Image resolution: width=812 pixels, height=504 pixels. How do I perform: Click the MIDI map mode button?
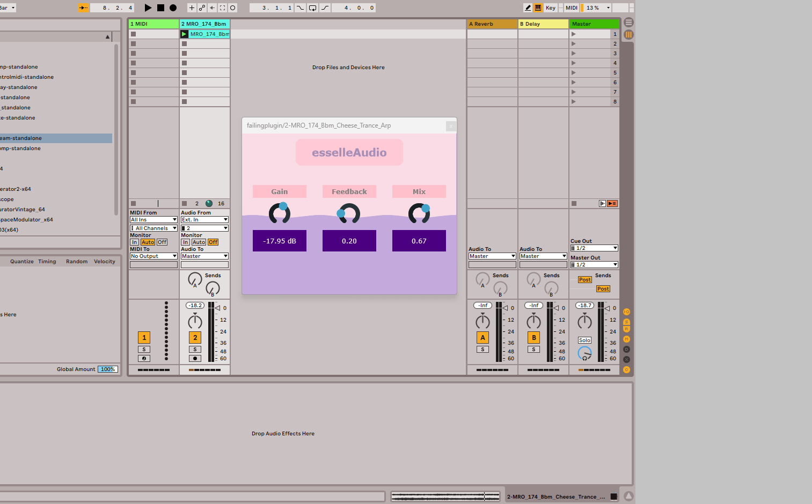pos(572,8)
